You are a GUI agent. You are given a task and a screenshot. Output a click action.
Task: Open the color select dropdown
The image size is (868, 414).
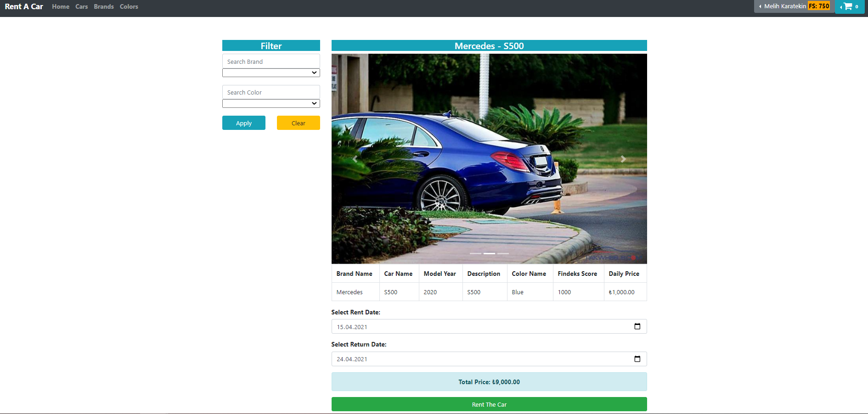click(271, 103)
